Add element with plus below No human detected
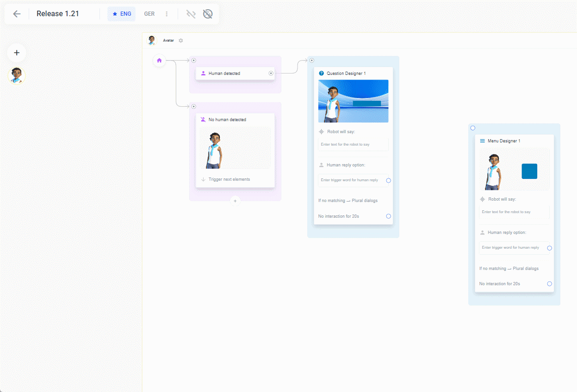Image resolution: width=577 pixels, height=392 pixels. (235, 201)
